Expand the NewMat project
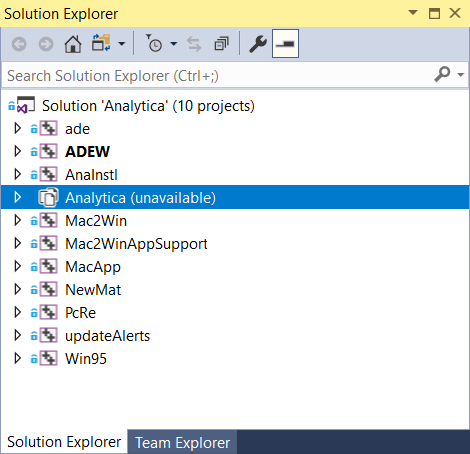The image size is (470, 454). click(x=17, y=289)
